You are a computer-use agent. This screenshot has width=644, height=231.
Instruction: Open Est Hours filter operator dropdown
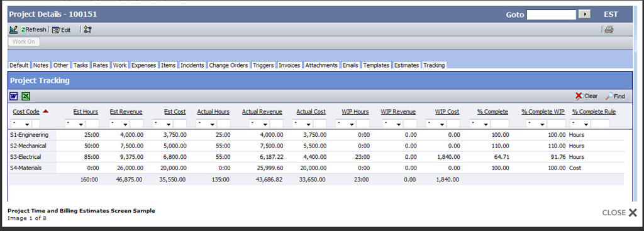coord(75,124)
